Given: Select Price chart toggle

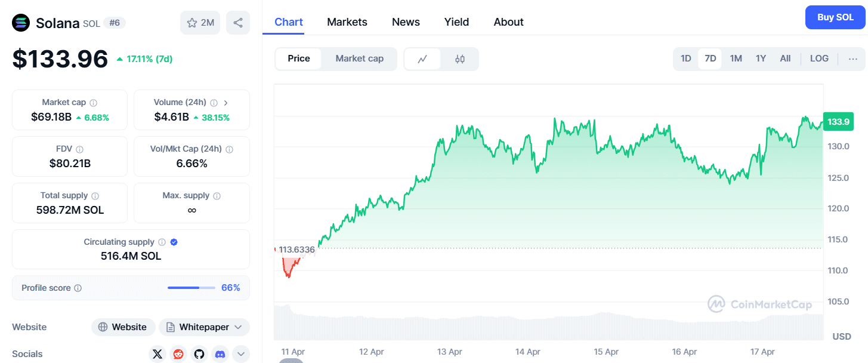Looking at the screenshot, I should click(x=299, y=59).
